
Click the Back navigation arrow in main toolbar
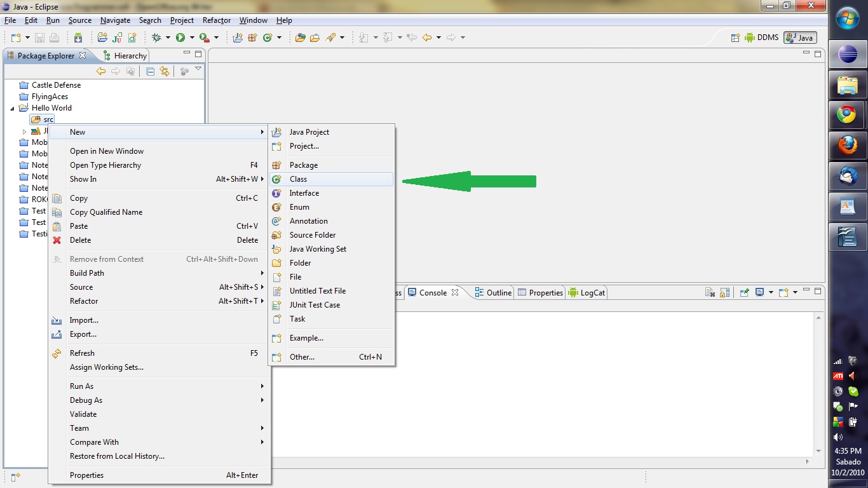[x=427, y=37]
